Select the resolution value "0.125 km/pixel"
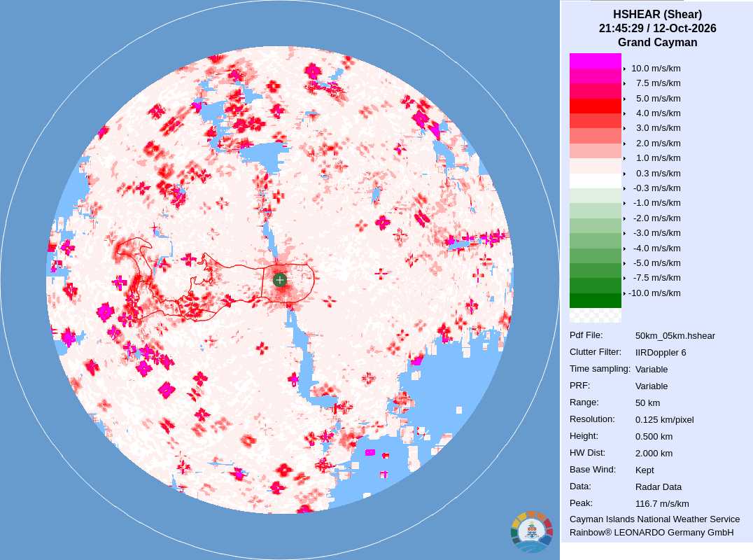This screenshot has width=753, height=560. tap(665, 420)
